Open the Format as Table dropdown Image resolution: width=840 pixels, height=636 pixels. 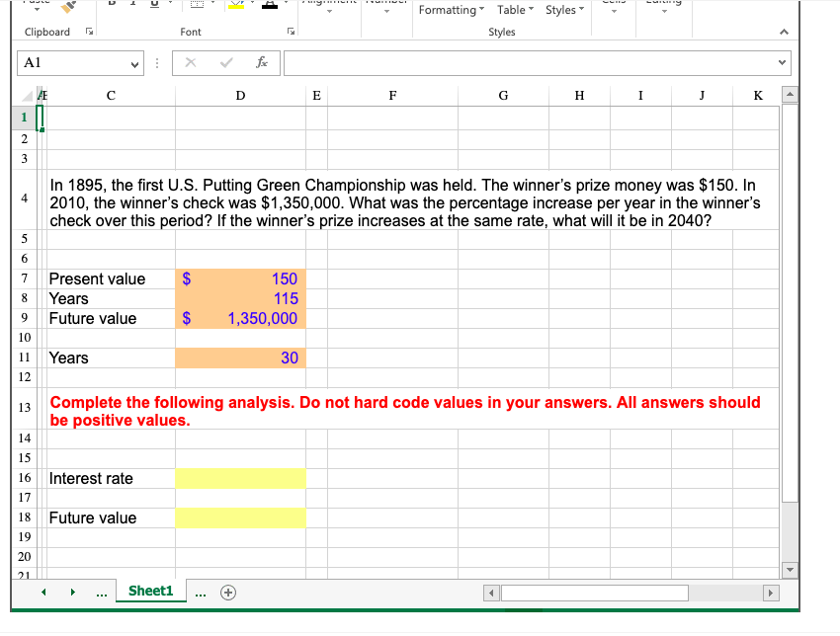pyautogui.click(x=515, y=10)
